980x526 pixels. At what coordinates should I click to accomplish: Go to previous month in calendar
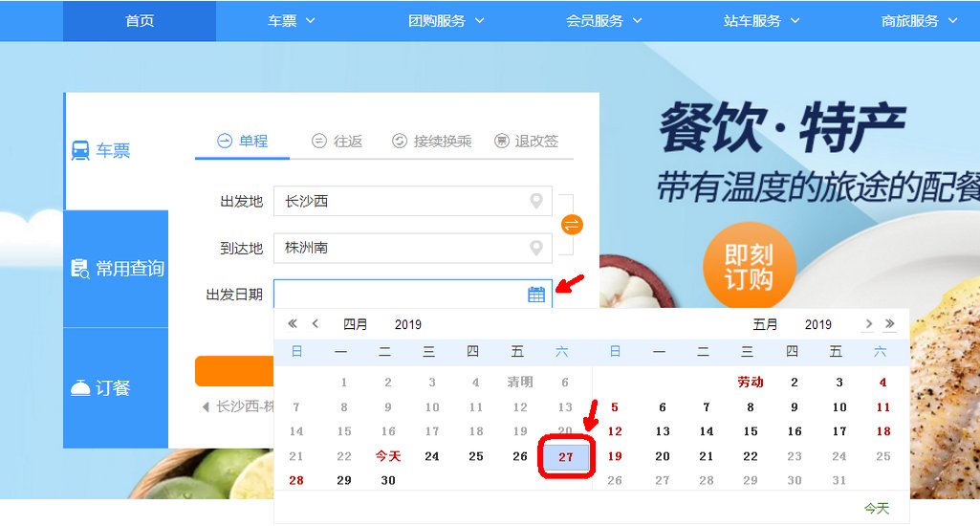click(x=315, y=324)
